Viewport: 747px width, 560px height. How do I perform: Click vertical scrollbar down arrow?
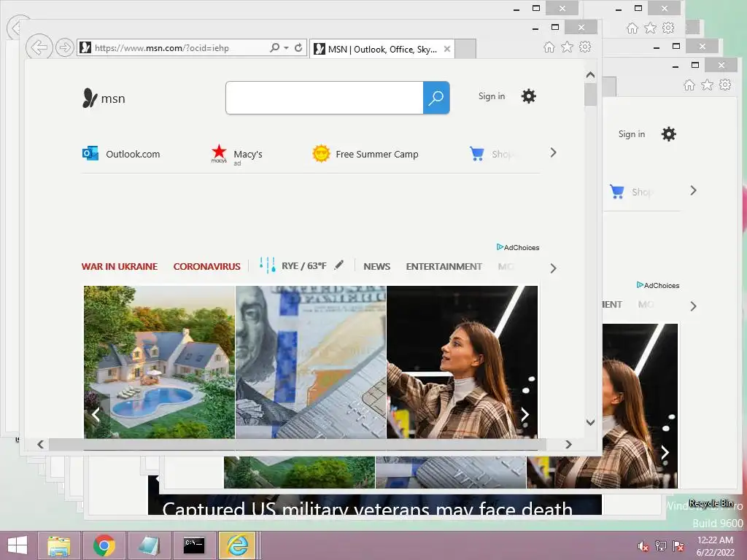(x=590, y=422)
